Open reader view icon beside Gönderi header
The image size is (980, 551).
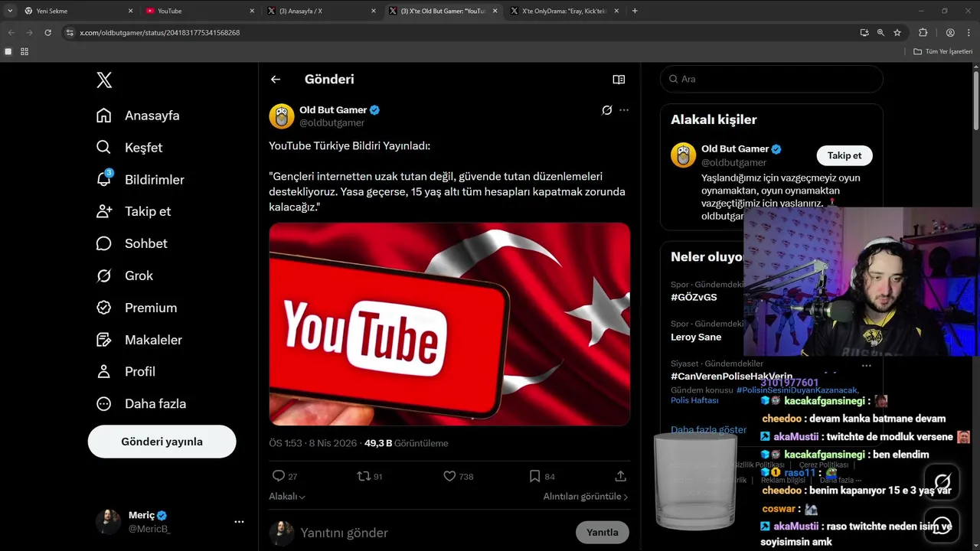[x=619, y=79]
